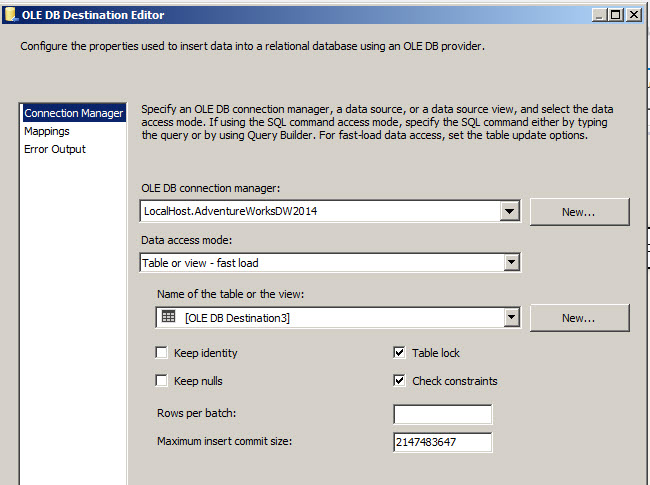Click the LocalHost.AdventureWorksDW2014 text
Image resolution: width=650 pixels, height=485 pixels.
[x=230, y=211]
